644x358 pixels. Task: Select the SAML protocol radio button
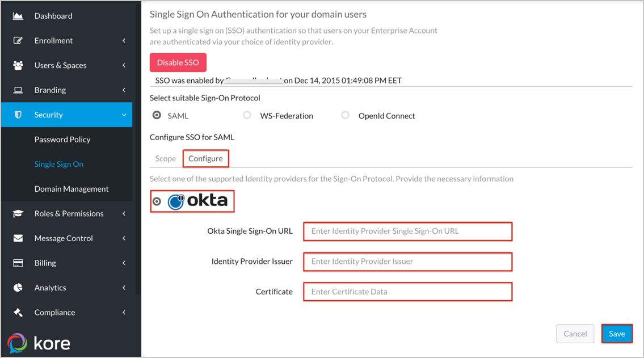click(157, 115)
